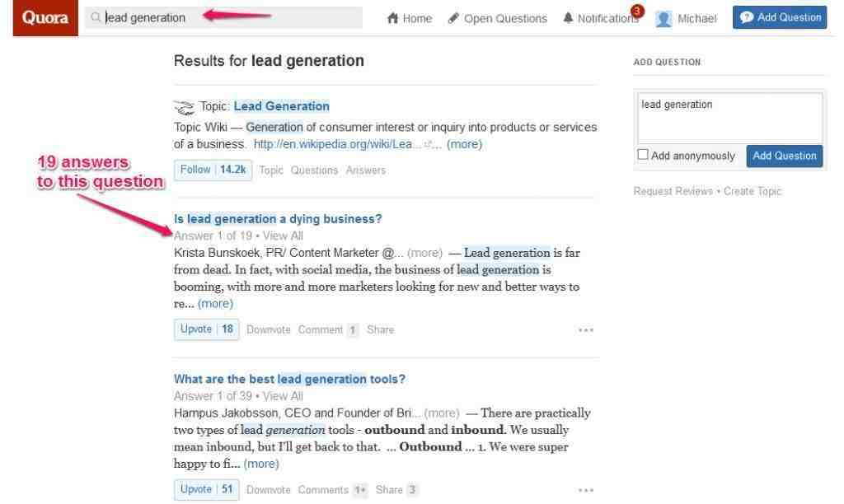Switch to the topic's Questions tab
Image resolution: width=844 pixels, height=504 pixels.
click(314, 170)
